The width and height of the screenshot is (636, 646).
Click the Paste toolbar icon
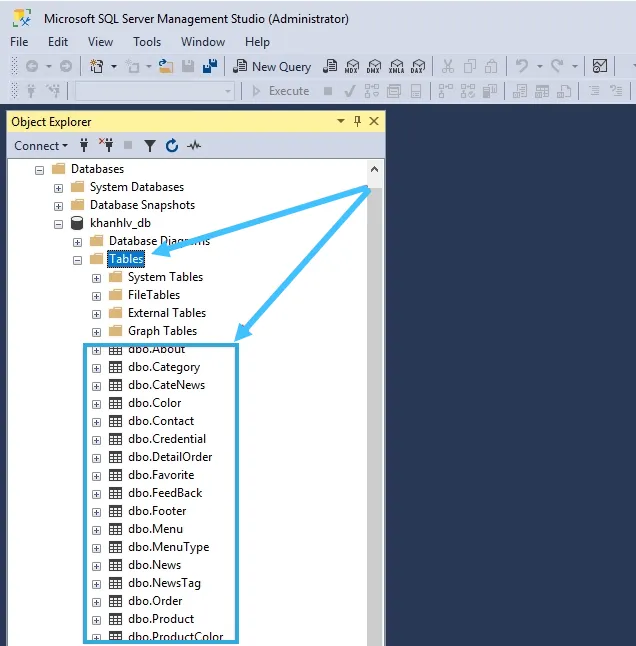click(491, 66)
